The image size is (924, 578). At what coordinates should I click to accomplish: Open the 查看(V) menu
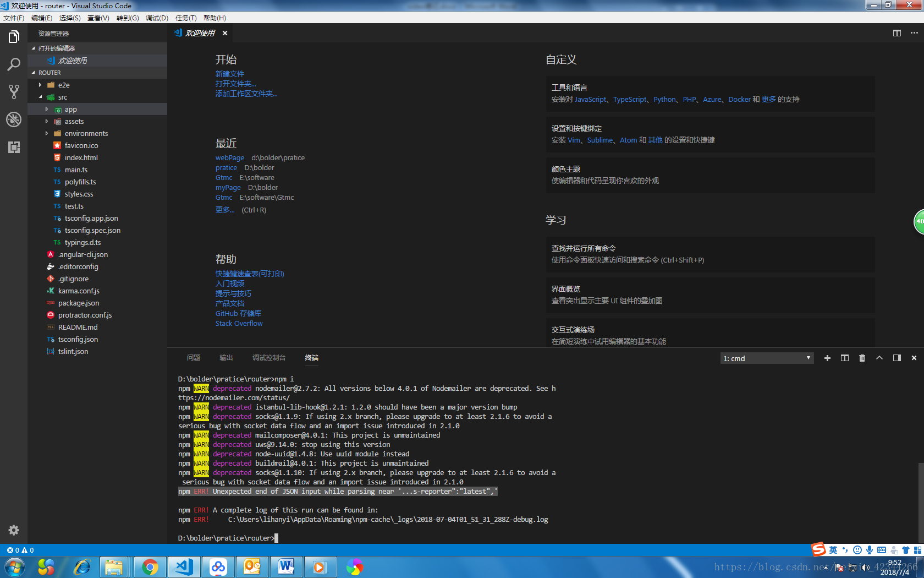98,18
